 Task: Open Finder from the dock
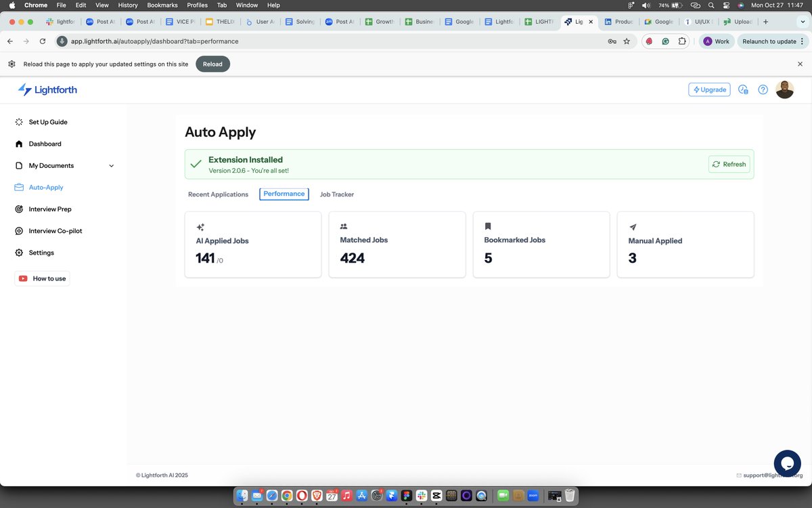[x=243, y=496]
